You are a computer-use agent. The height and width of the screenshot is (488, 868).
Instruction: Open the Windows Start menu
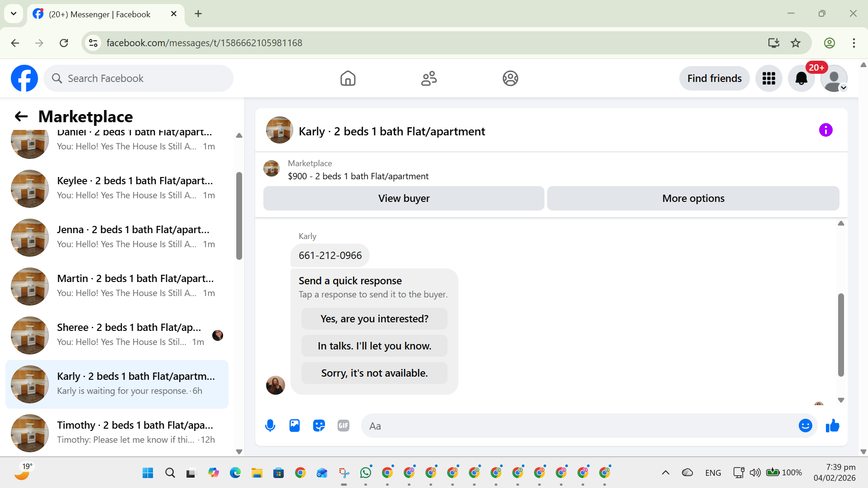(148, 473)
